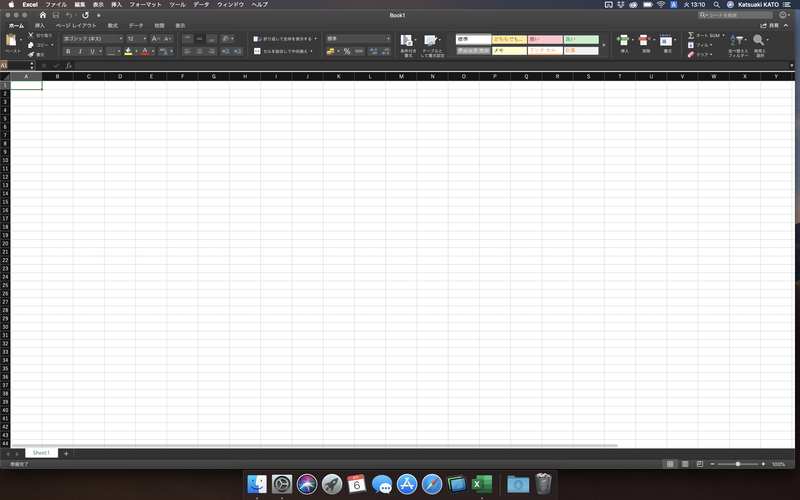This screenshot has width=800, height=500.
Task: Adjust the zoom slider handle
Action: tap(738, 464)
